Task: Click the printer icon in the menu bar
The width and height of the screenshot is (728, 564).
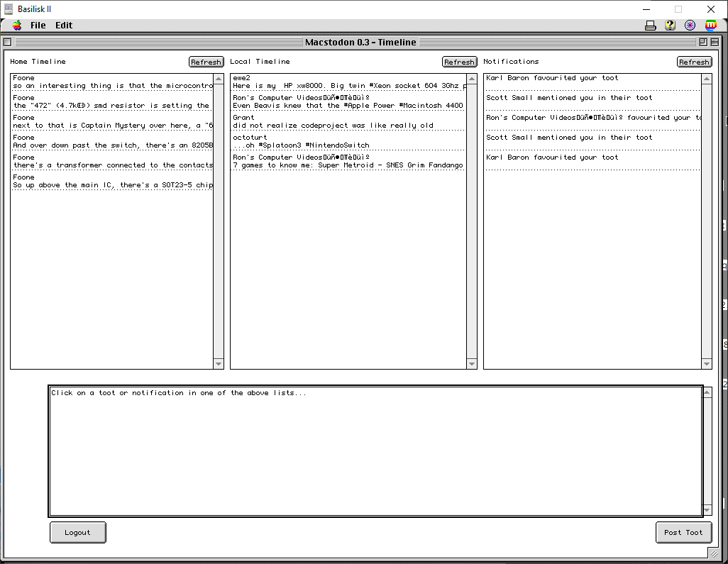Action: (x=651, y=25)
